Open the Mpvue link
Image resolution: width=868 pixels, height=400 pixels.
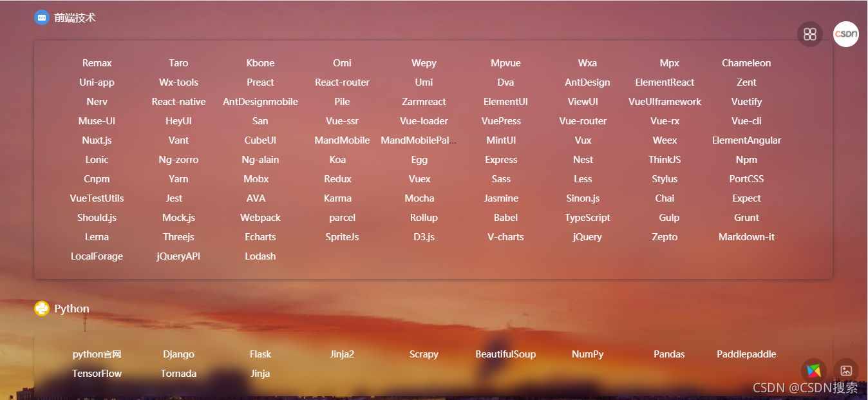[506, 63]
